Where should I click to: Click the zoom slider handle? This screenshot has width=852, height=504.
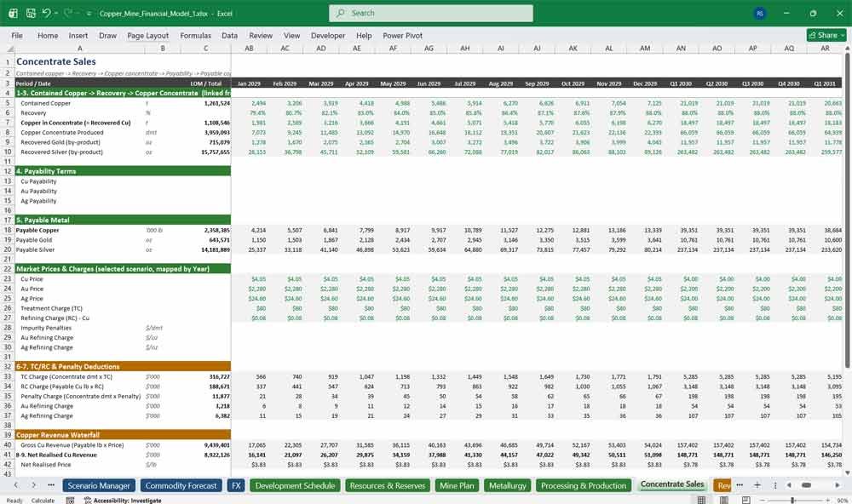coord(792,500)
